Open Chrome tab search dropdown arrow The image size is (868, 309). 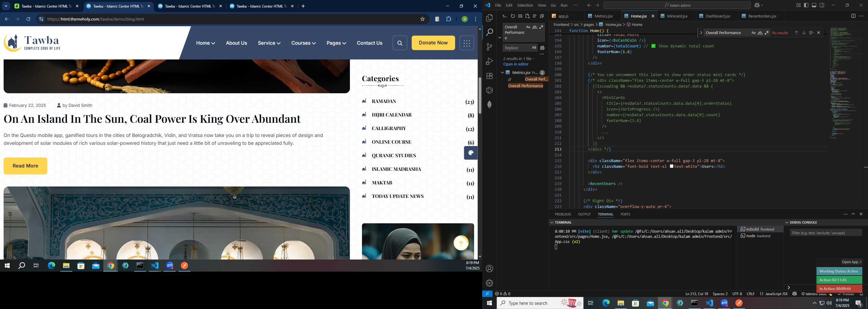point(6,6)
